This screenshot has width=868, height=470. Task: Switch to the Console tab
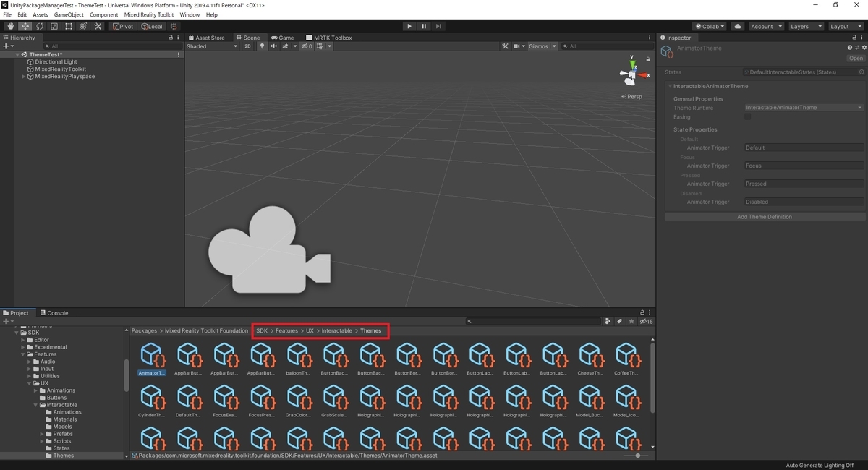click(55, 313)
